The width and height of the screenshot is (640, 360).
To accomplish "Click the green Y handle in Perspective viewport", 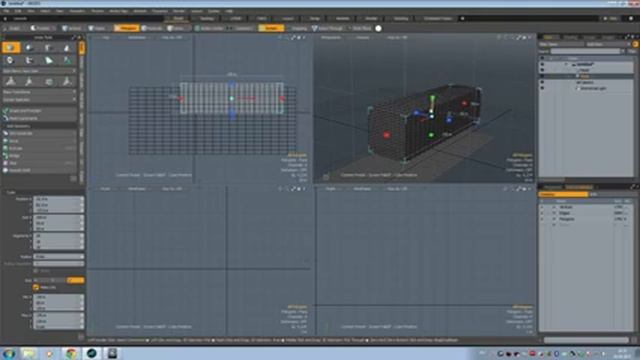I will click(x=432, y=98).
